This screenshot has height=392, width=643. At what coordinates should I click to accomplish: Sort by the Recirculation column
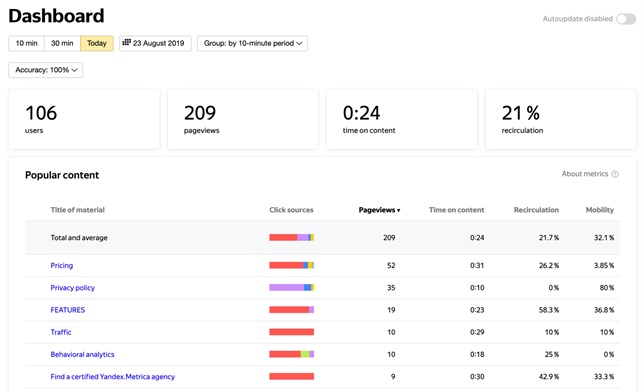pyautogui.click(x=536, y=210)
